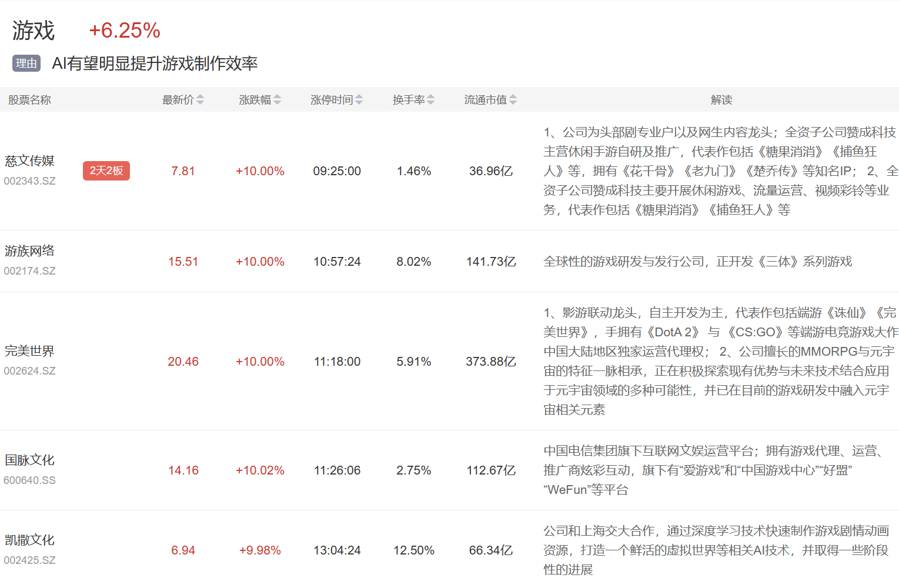
Task: Click 完美世界 description about 影游联动龙头
Action: [721, 362]
